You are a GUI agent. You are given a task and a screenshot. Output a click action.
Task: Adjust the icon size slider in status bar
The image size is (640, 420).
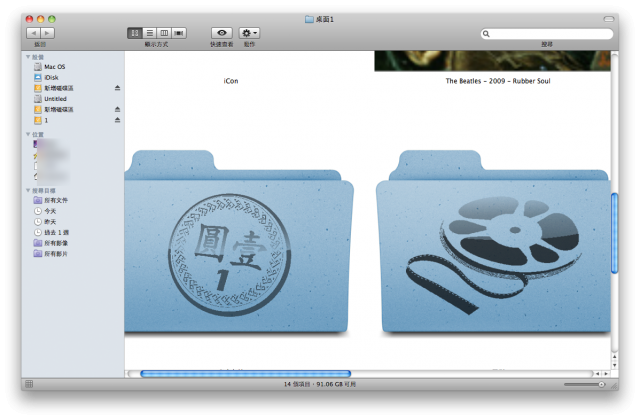pos(584,384)
